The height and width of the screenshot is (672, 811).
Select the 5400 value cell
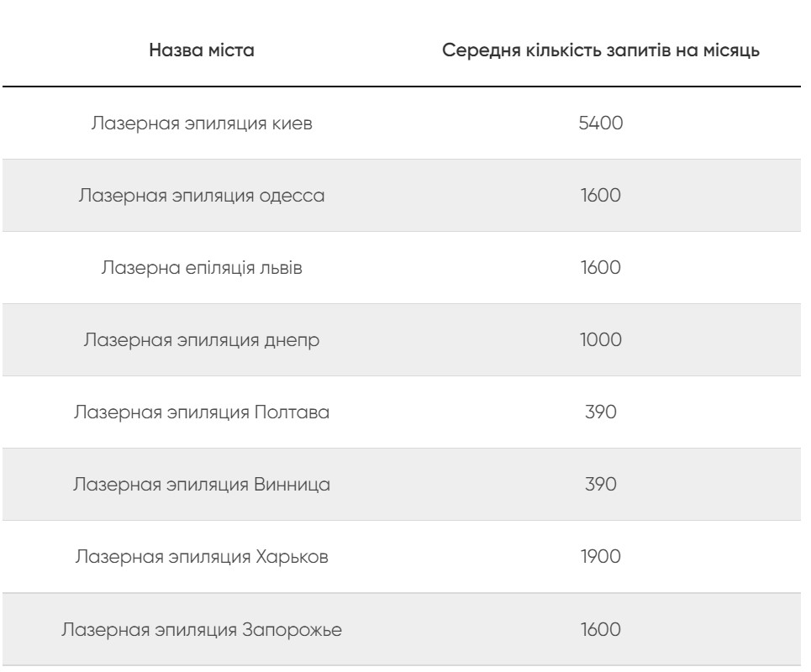point(601,123)
